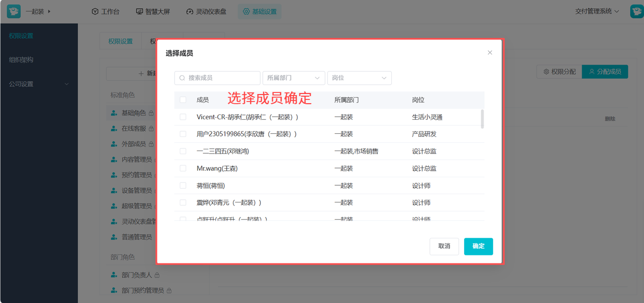Viewport: 644px width, 303px height.
Task: Check the box for Mr.wang(王森)
Action: [x=183, y=168]
